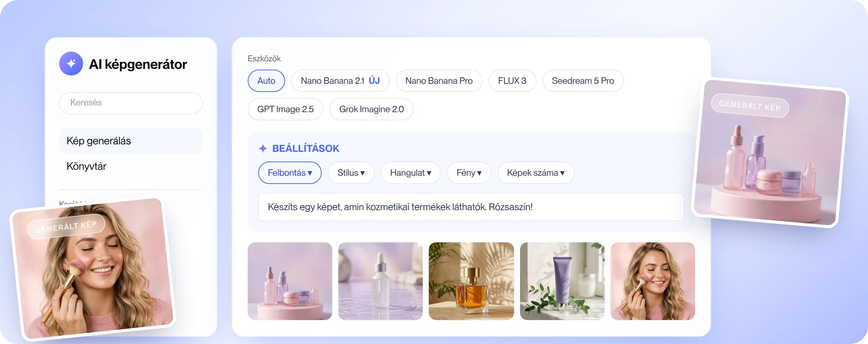Click the GENERÁLT KÉP label on cosmetics card
The height and width of the screenshot is (344, 868).
click(750, 105)
